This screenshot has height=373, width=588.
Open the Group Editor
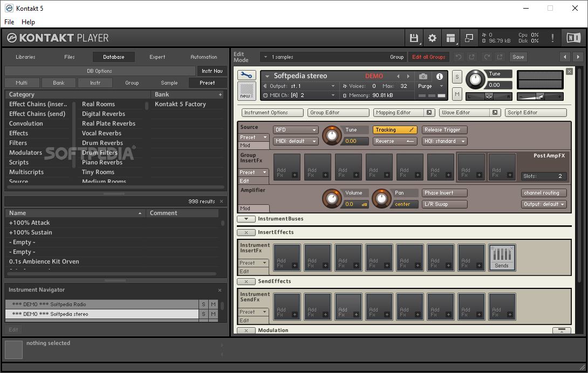pyautogui.click(x=338, y=113)
